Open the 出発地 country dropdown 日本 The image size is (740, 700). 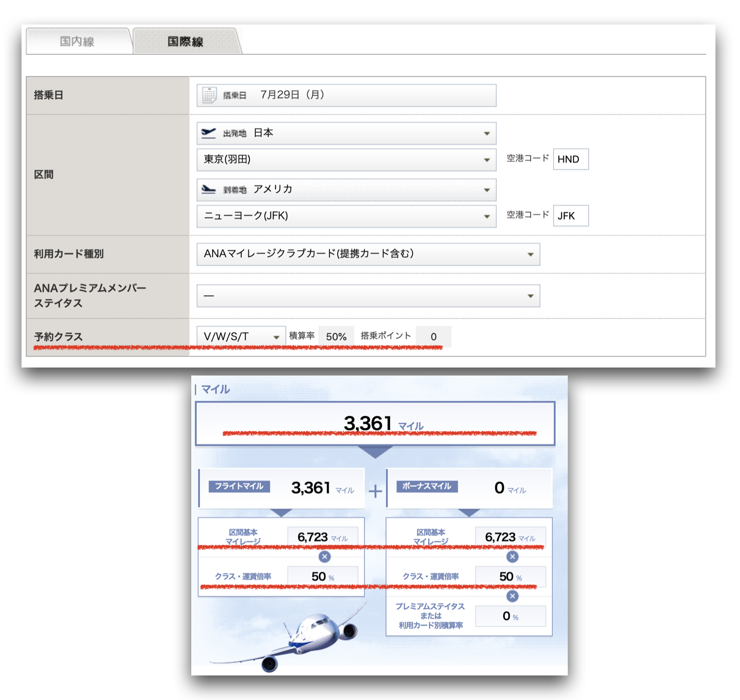(346, 133)
